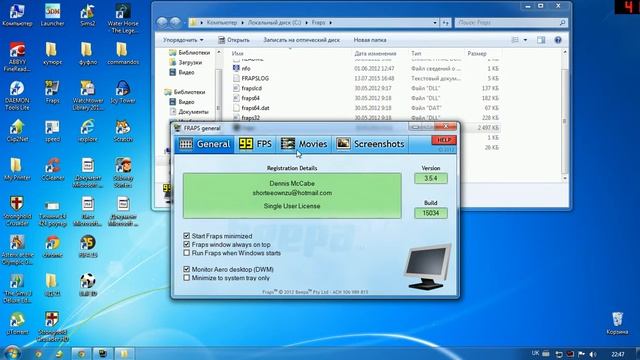Click the Fraps icon in taskbar
The image size is (640, 360).
[x=102, y=353]
